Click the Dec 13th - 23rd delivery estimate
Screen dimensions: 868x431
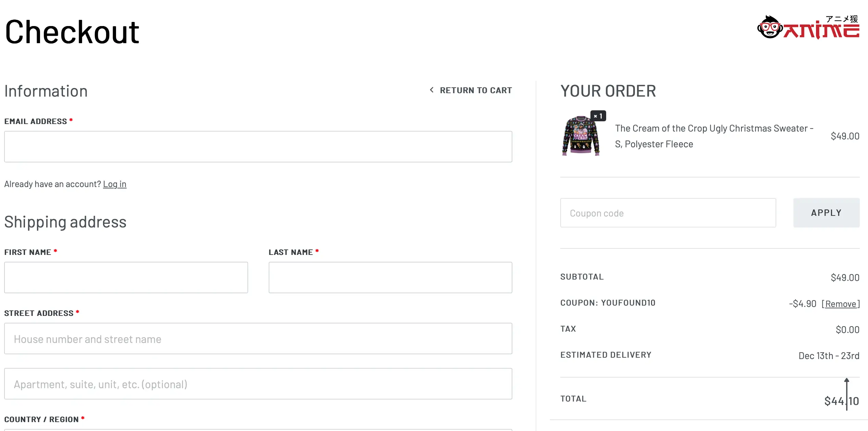pyautogui.click(x=829, y=356)
